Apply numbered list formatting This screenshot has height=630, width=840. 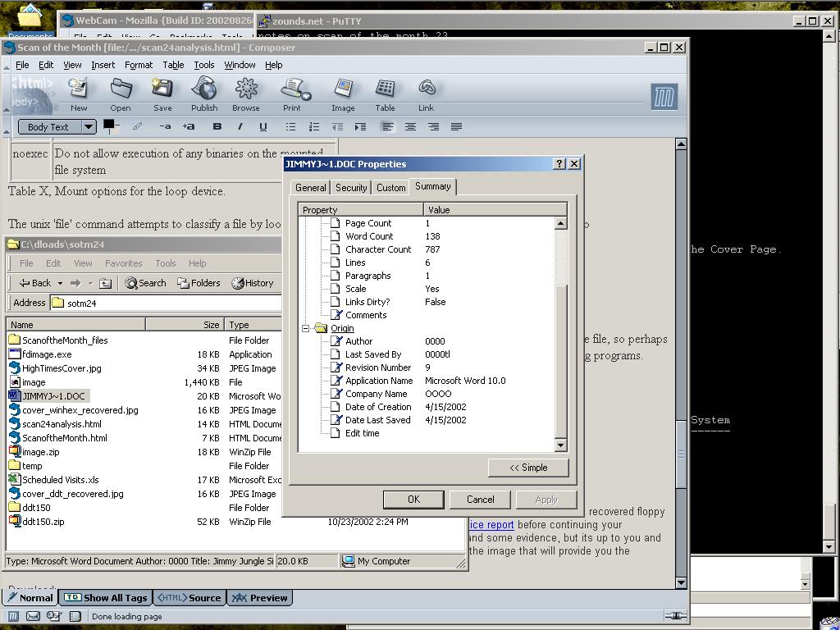pyautogui.click(x=314, y=127)
